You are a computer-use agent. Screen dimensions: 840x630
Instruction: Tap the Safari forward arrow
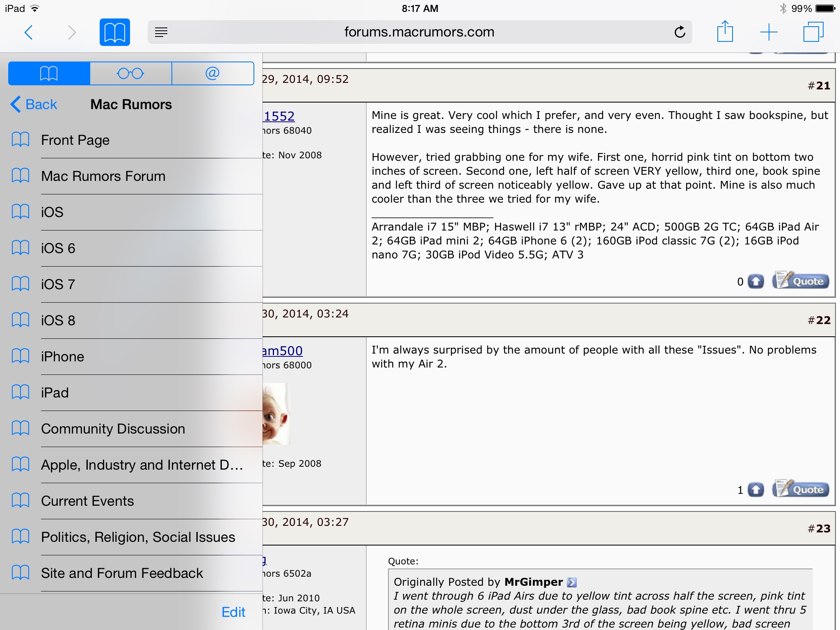[72, 32]
